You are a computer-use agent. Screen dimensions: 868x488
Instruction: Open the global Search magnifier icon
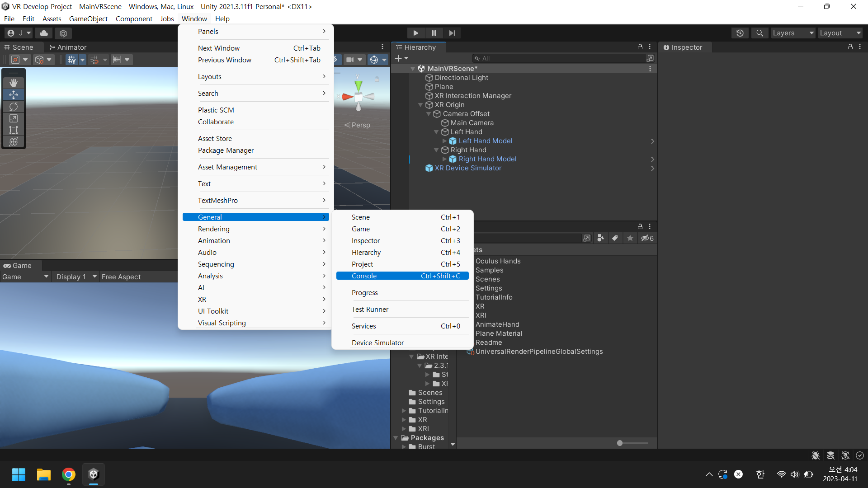click(760, 33)
